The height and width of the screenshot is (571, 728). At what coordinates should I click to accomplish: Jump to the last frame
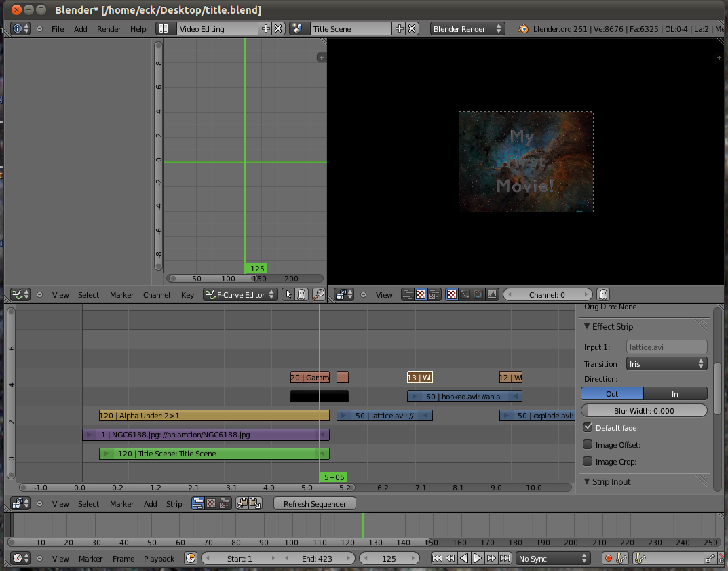tap(505, 559)
